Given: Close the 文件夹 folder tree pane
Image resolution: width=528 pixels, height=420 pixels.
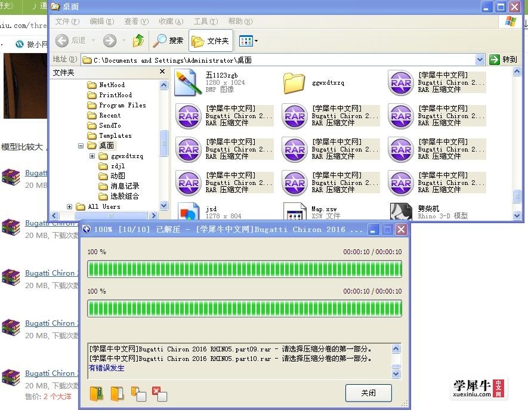Looking at the screenshot, I should coord(162,72).
